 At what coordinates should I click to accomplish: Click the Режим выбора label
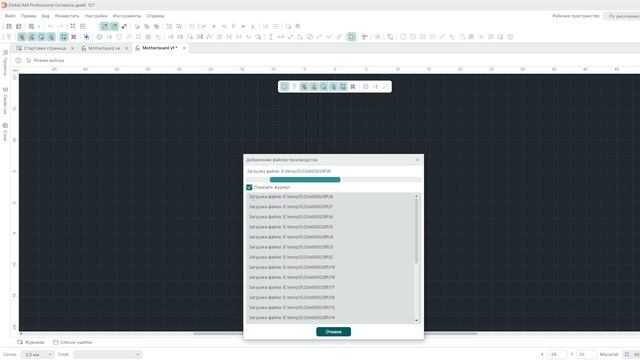pyautogui.click(x=49, y=60)
